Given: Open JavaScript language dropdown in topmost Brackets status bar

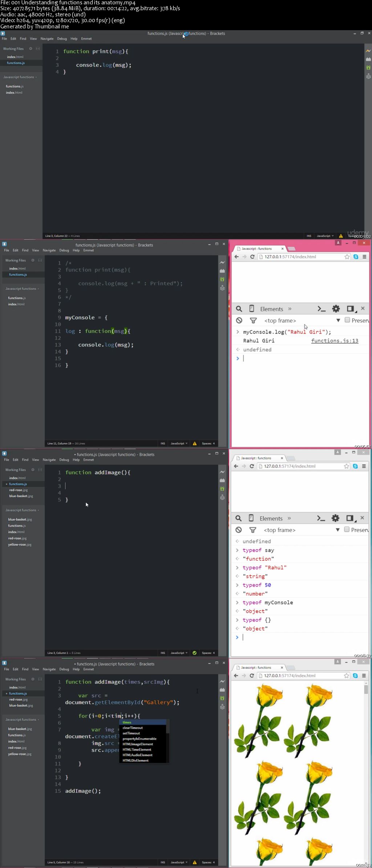Looking at the screenshot, I should [325, 236].
